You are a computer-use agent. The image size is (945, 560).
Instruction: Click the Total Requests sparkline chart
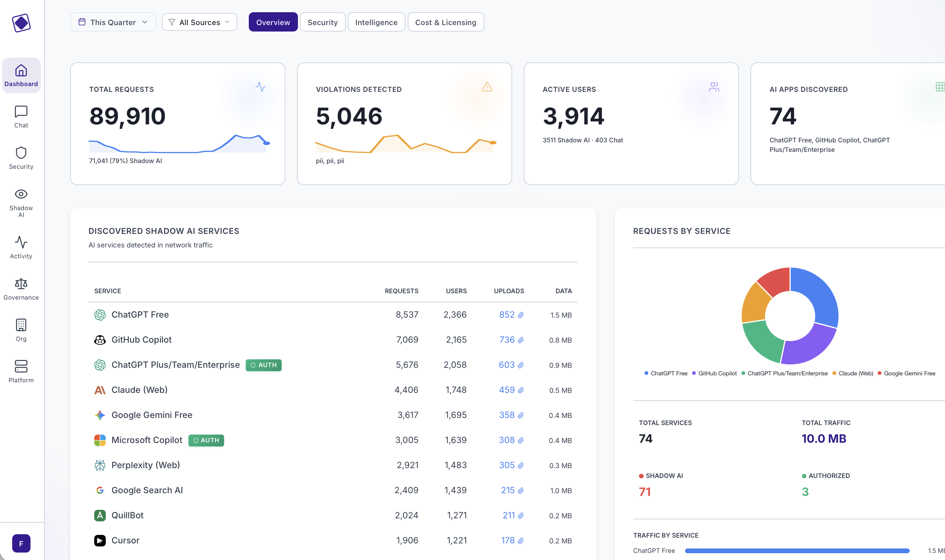[179, 143]
